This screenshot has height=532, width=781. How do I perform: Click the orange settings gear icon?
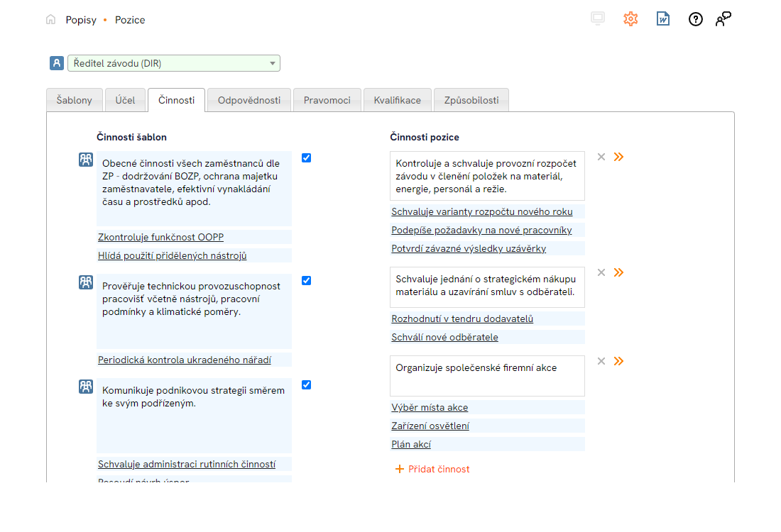point(630,19)
